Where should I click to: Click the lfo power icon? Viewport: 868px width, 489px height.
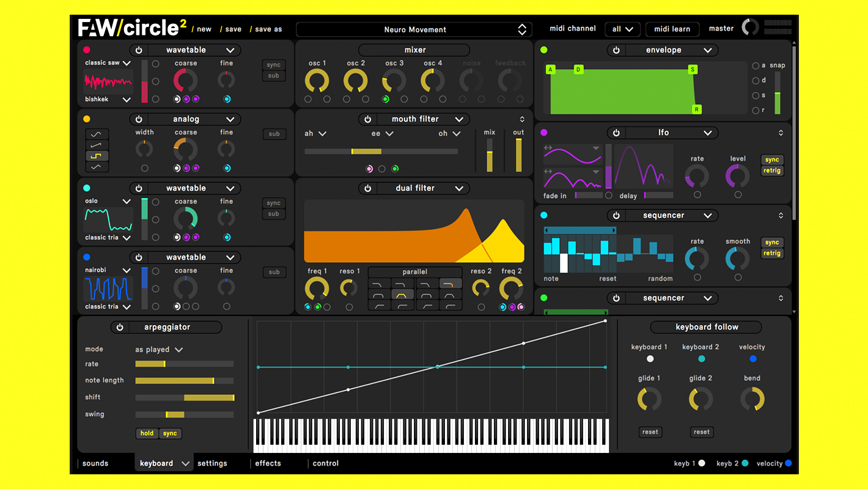[616, 133]
